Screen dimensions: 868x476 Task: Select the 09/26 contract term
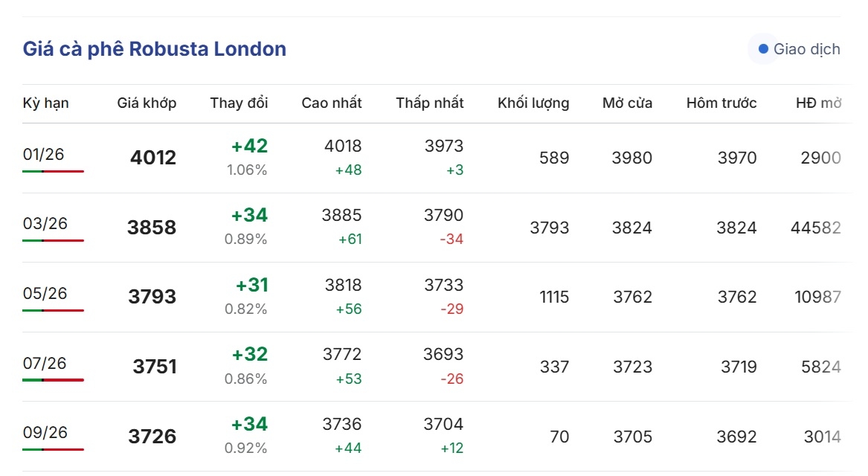pos(45,433)
